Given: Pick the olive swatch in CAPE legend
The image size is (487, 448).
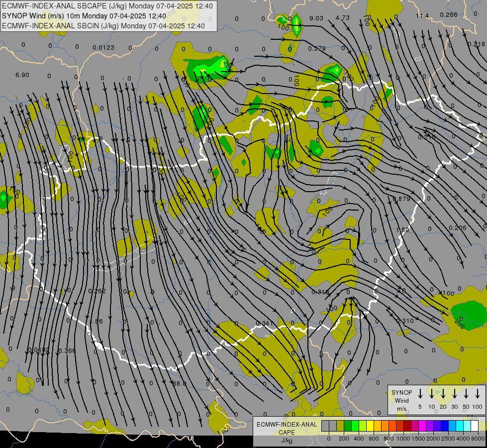Looking at the screenshot, I should coord(340,426).
